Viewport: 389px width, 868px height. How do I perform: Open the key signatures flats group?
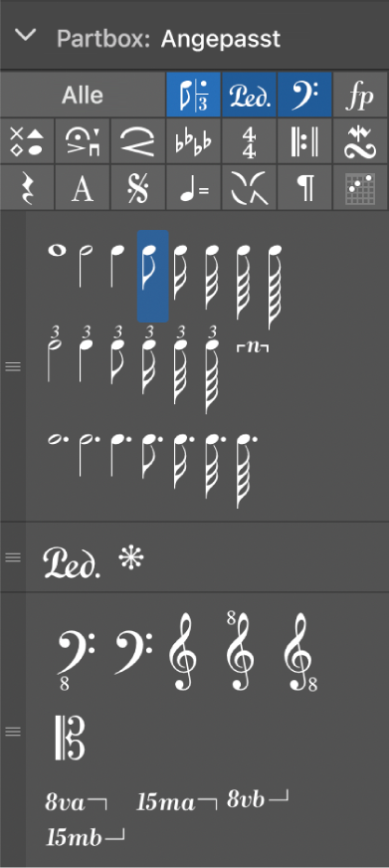click(193, 140)
